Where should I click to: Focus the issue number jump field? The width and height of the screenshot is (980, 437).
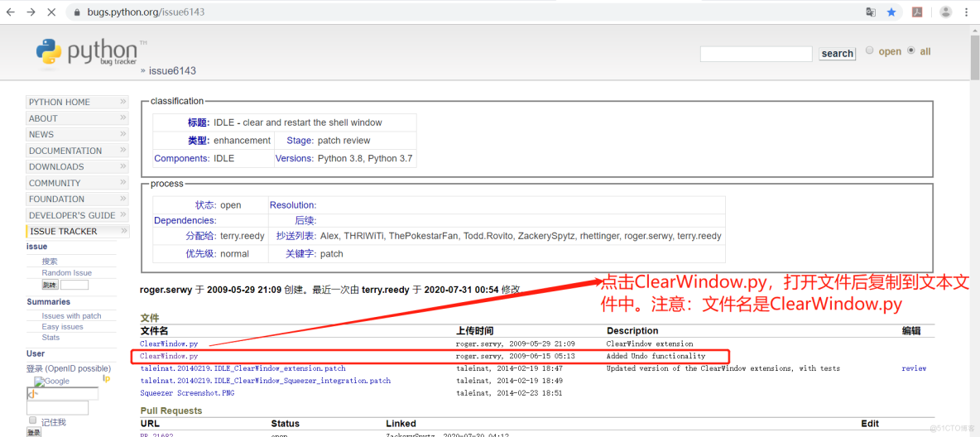(x=74, y=285)
